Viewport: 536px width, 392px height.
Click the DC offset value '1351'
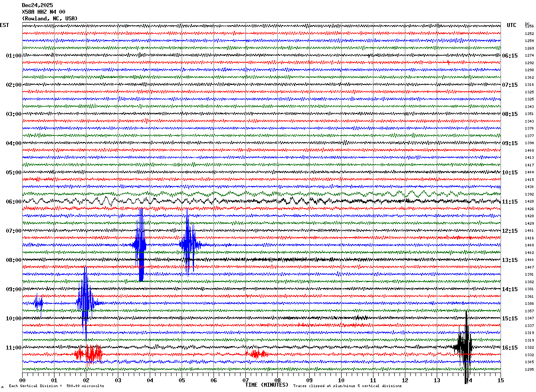[x=529, y=114]
